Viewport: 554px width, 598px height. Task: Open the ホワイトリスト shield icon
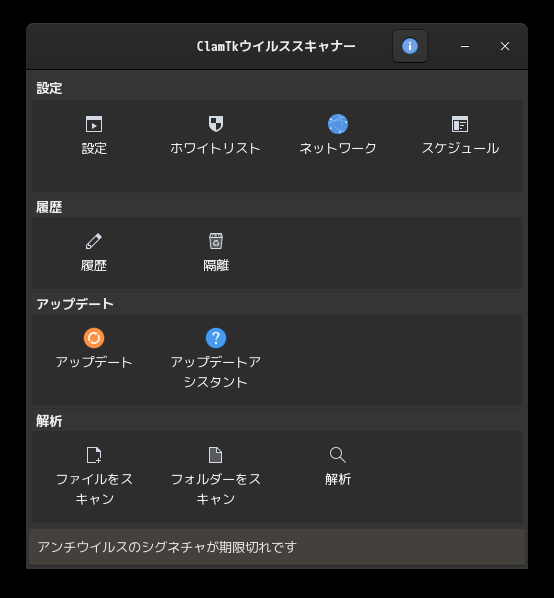[x=216, y=124]
